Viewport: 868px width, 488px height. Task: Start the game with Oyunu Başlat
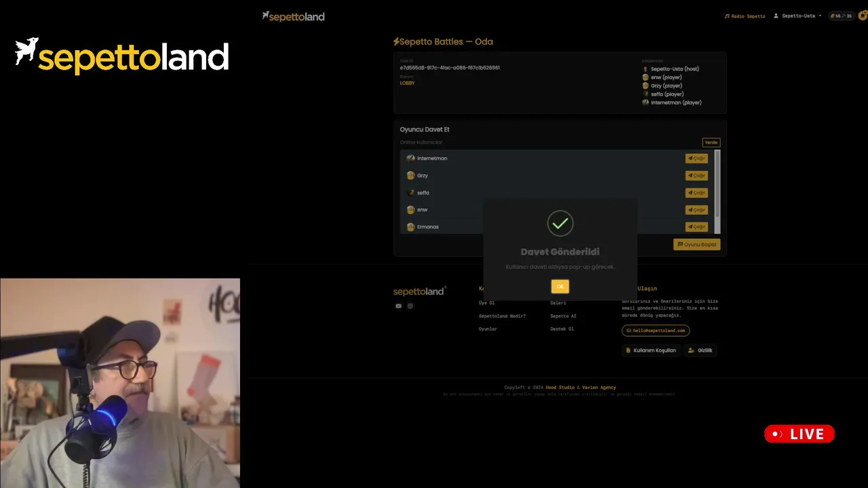click(x=696, y=245)
